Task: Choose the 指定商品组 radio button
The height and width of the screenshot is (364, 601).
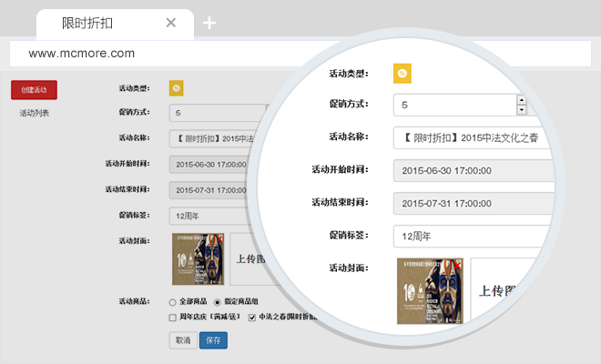Action: (x=217, y=301)
